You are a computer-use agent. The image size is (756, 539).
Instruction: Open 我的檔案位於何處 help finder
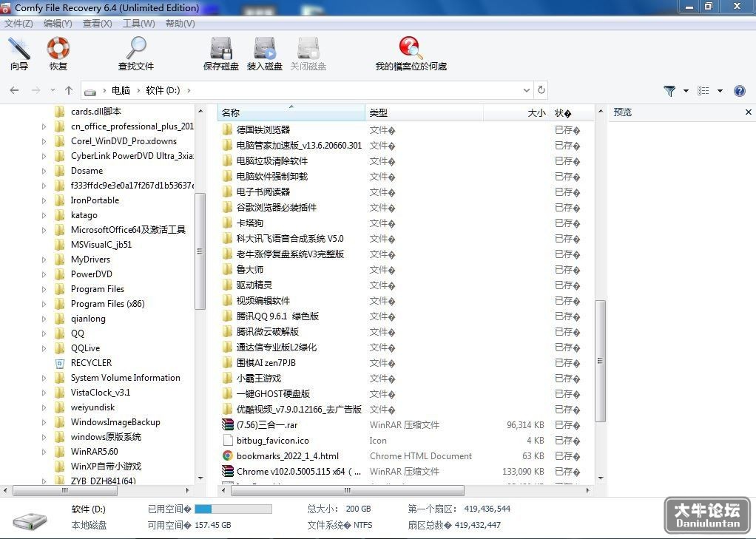tap(411, 54)
